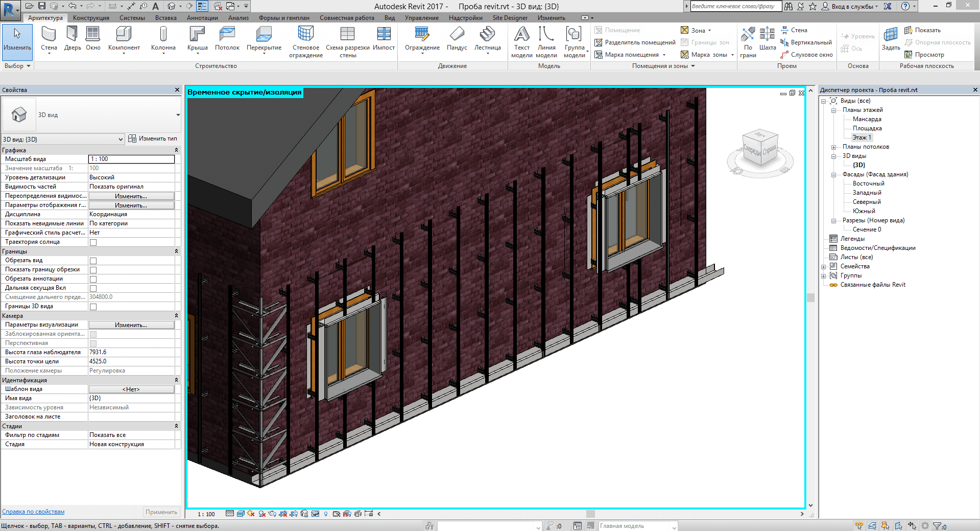Switch to the Аннотации ribbon tab
This screenshot has height=531, width=980.
tap(202, 18)
